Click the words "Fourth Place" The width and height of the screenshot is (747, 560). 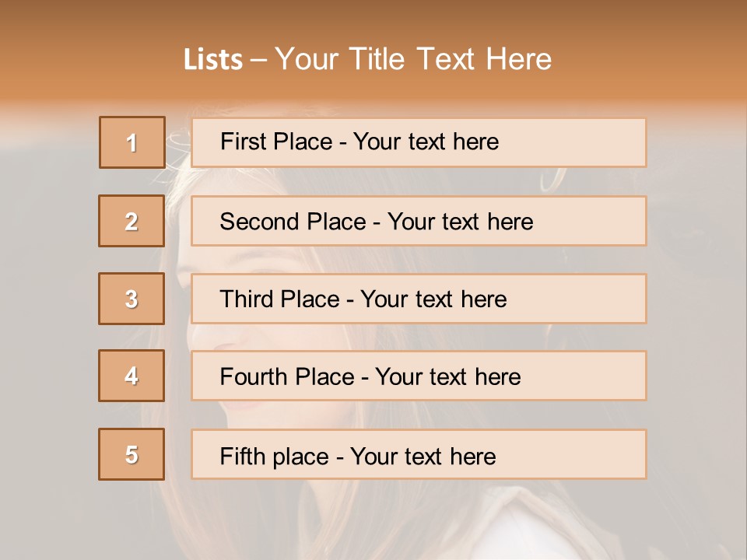[286, 377]
